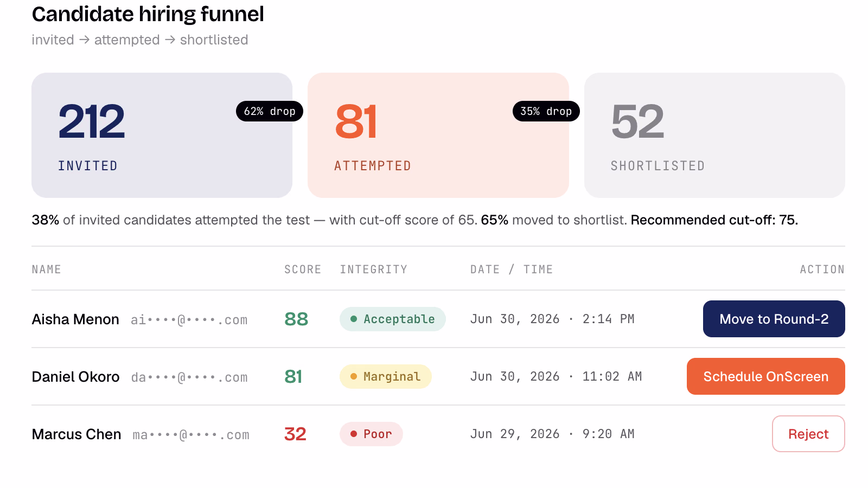Schedule OnScreen for Daniel Okoro
Viewport: 868px width, 488px height.
coord(765,376)
